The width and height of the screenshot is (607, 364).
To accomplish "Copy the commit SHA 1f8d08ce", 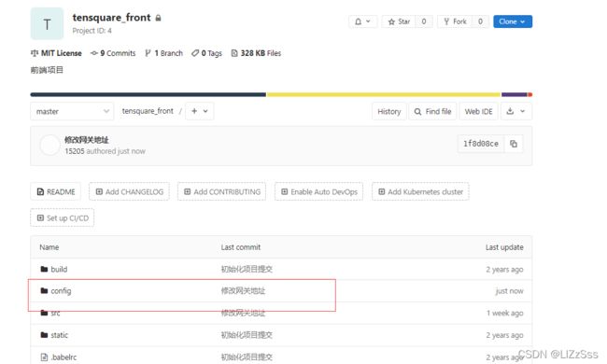I will 514,144.
